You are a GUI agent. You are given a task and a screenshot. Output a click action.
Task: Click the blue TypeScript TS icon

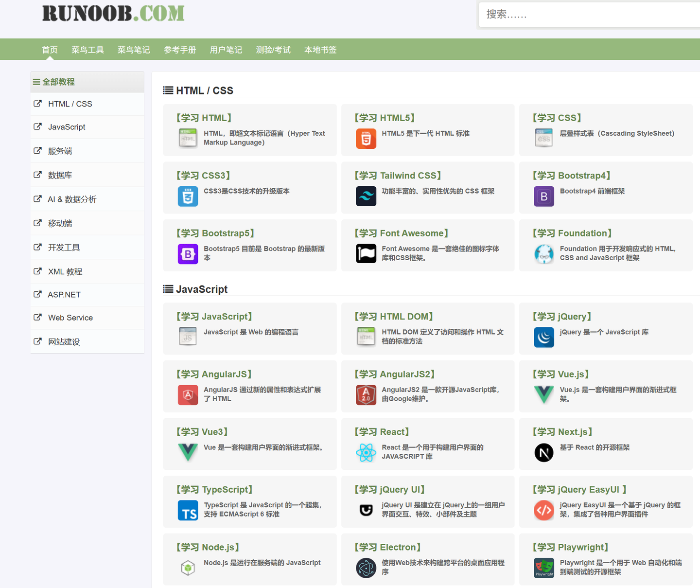pos(188,510)
